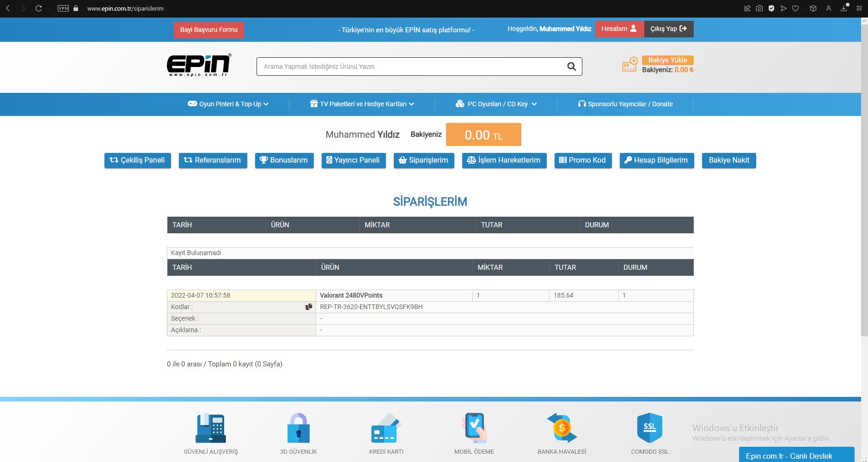868x462 pixels.
Task: Open the browser extensions cube icon
Action: [x=813, y=8]
